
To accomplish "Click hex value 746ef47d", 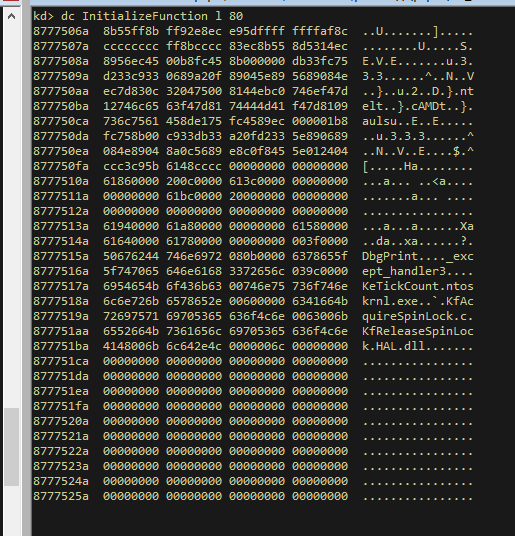I will (x=320, y=91).
